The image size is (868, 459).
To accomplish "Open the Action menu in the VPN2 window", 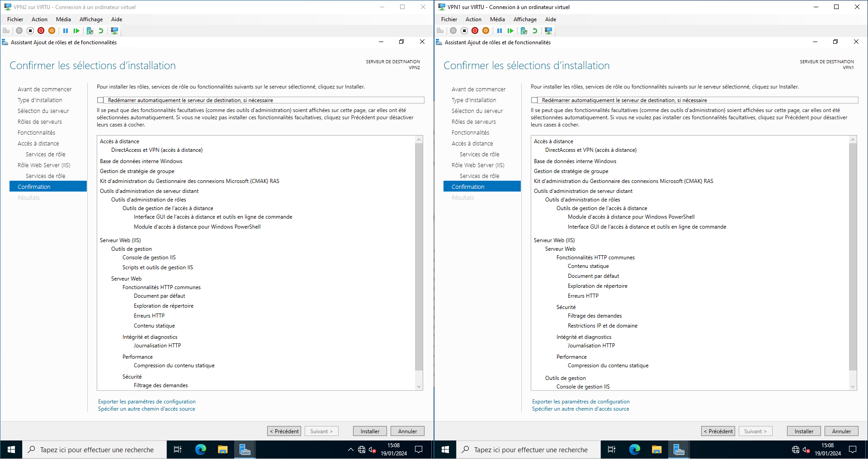I will (x=39, y=19).
